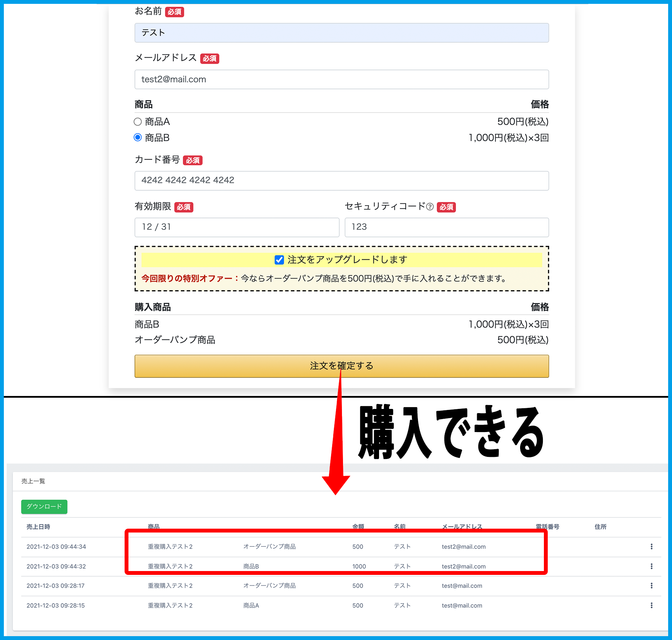Click the green ダウンロード button
Image resolution: width=672 pixels, height=640 pixels.
[x=44, y=507]
